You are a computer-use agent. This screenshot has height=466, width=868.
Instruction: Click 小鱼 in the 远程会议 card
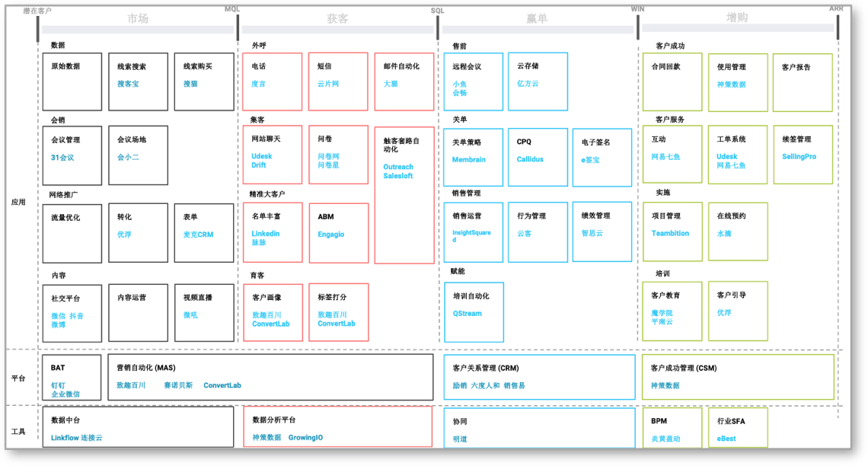[459, 84]
